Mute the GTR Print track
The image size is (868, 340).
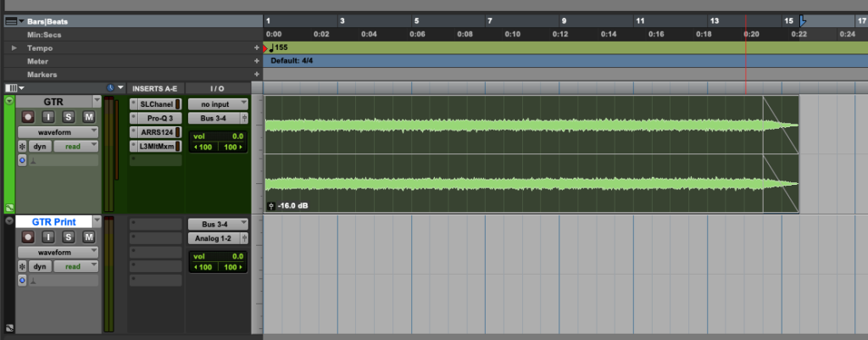coord(89,237)
